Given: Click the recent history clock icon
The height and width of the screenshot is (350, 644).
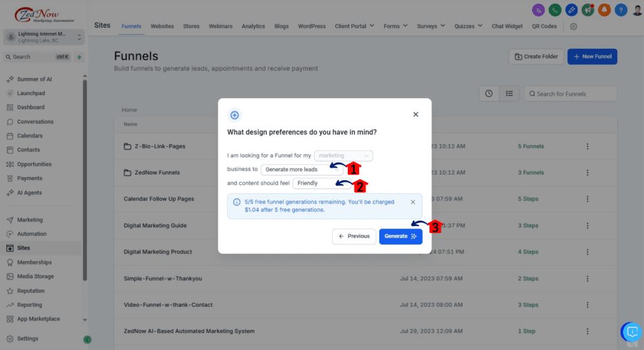Looking at the screenshot, I should point(489,94).
